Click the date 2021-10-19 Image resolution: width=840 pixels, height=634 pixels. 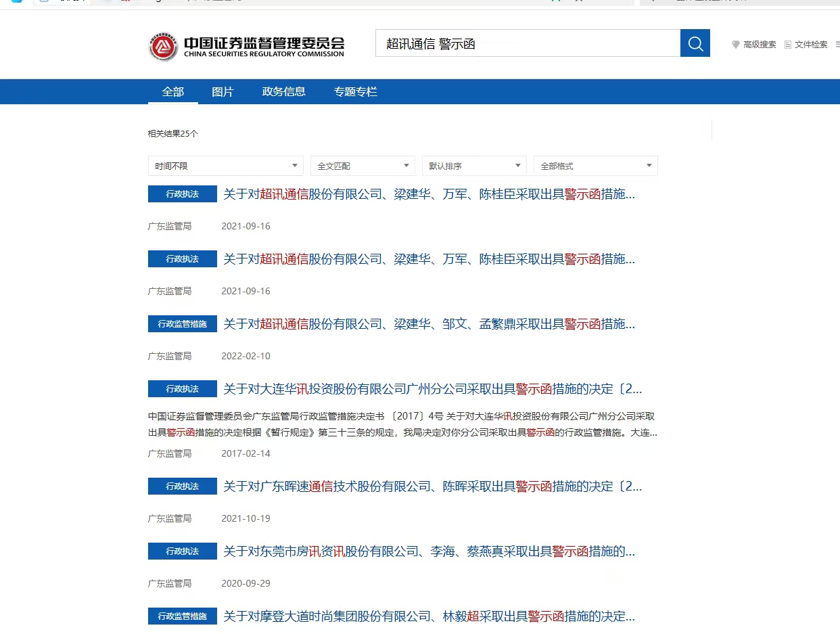tap(246, 518)
